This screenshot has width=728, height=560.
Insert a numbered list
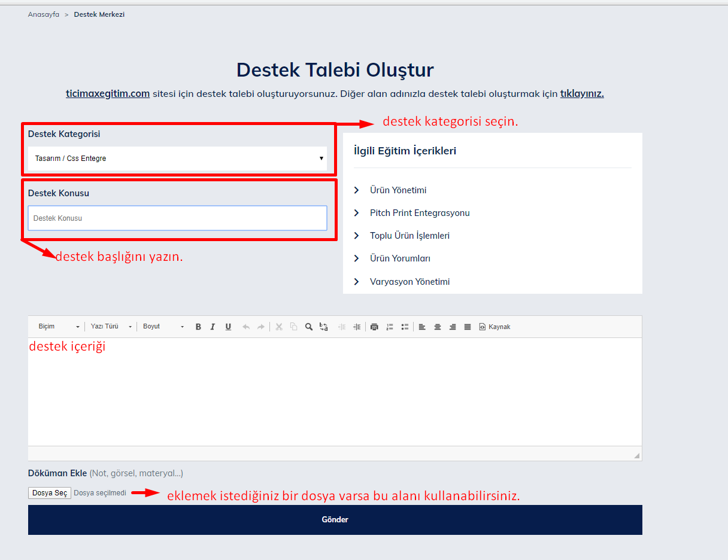tap(390, 327)
